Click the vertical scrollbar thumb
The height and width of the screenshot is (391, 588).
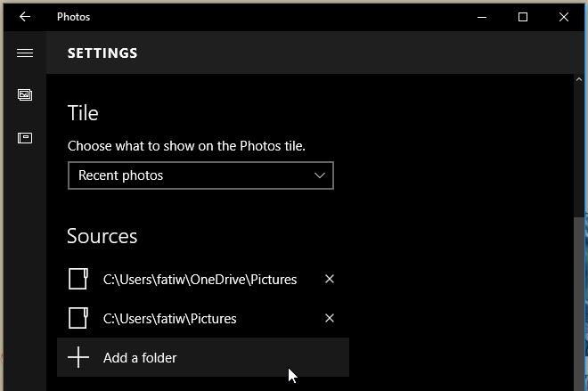point(579,304)
